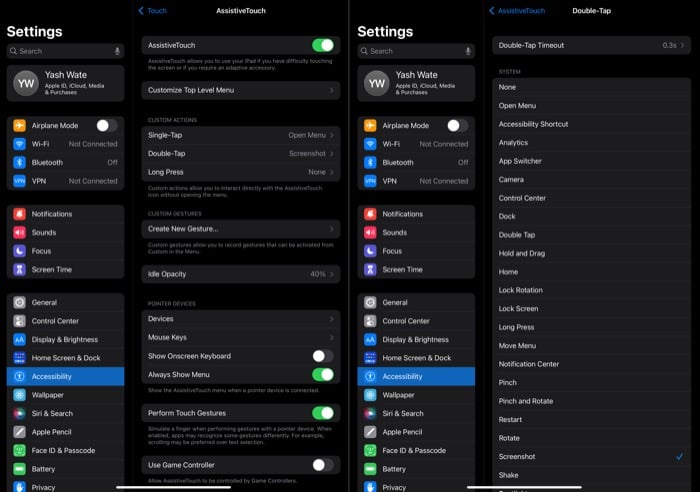Tap Home Screen & Dock icon, AssistiveTouch screen sidebar
Image resolution: width=700 pixels, height=492 pixels.
(x=19, y=358)
